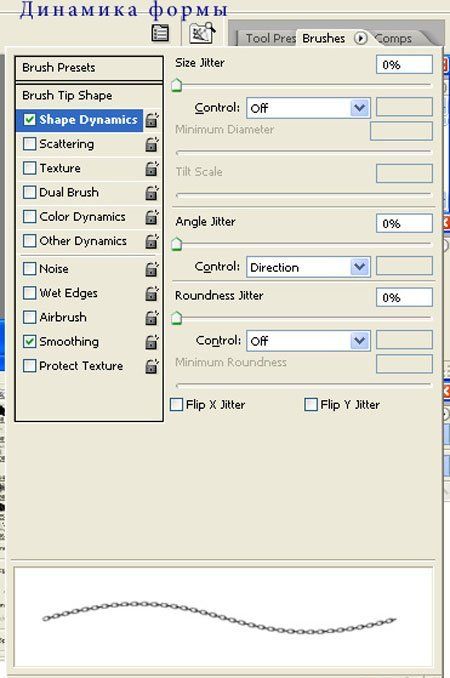Click the lock icon beside Shape Dynamics
450x678 pixels.
(x=151, y=120)
